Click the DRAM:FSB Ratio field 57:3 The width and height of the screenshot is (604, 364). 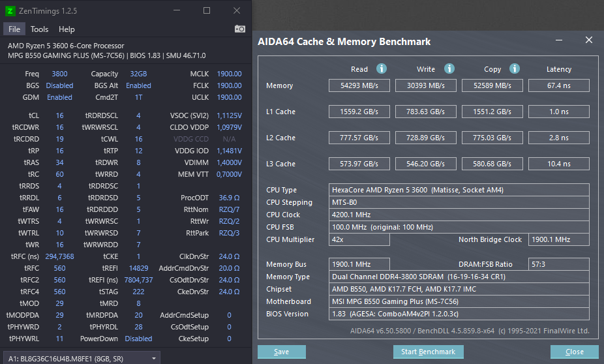pos(559,264)
